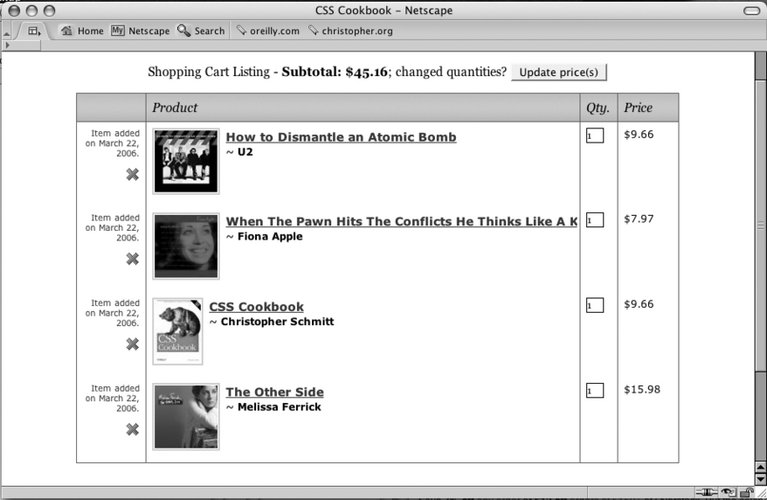This screenshot has width=767, height=500.
Task: Click the Melissa Ferrick album cover thumbnail
Action: [186, 417]
